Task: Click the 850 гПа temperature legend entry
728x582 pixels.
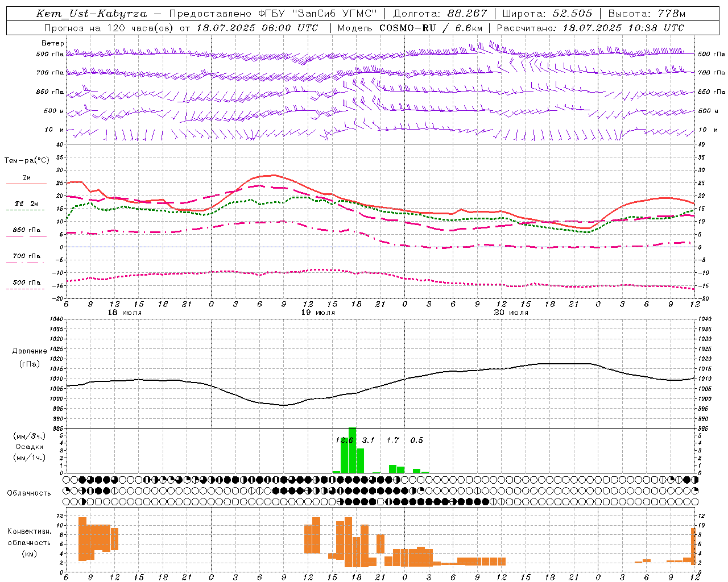Action: point(27,230)
